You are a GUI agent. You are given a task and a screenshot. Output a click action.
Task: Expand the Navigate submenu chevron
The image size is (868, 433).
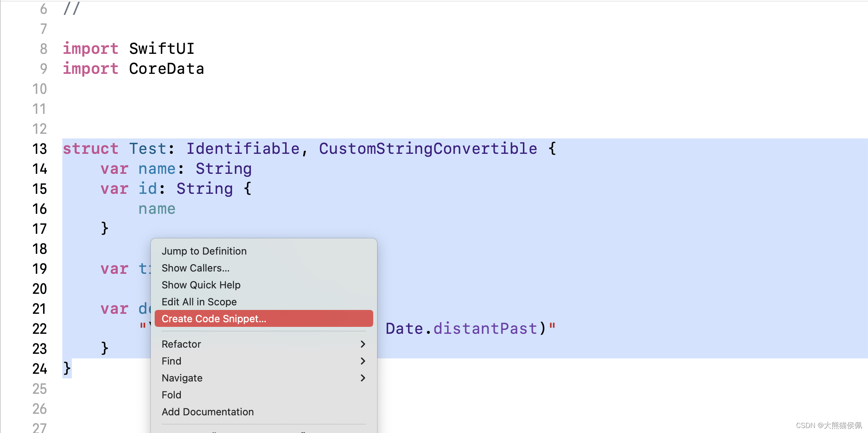(x=363, y=378)
